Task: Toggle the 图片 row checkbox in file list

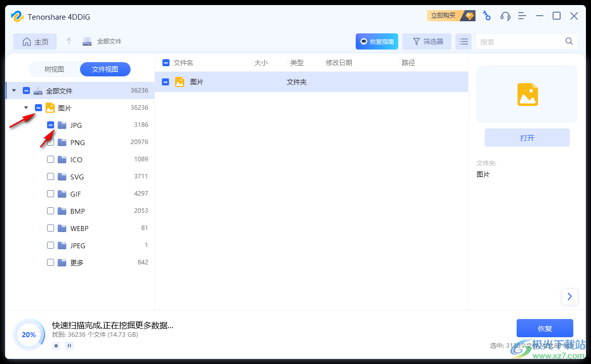Action: (165, 82)
